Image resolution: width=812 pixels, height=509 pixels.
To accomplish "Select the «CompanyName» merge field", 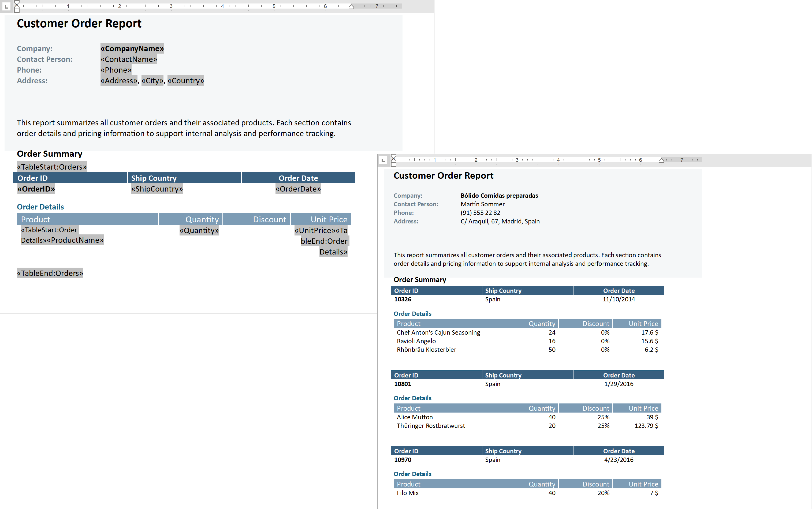I will [132, 48].
